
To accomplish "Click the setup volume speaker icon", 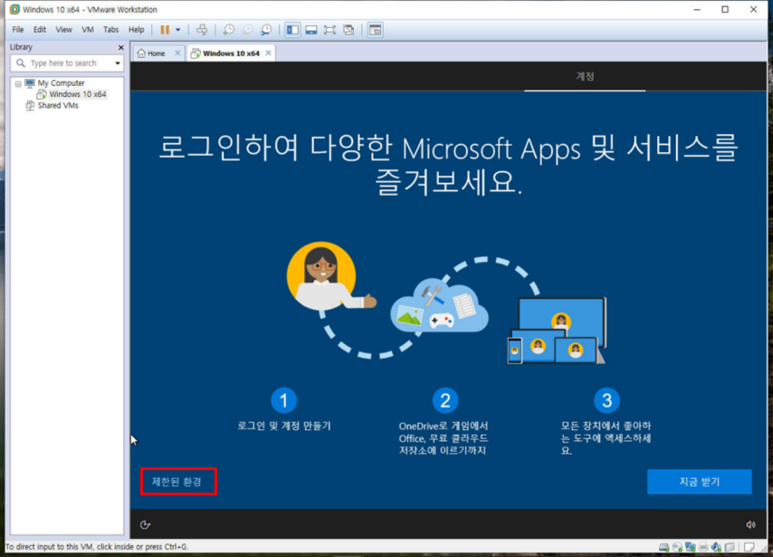I will click(750, 524).
